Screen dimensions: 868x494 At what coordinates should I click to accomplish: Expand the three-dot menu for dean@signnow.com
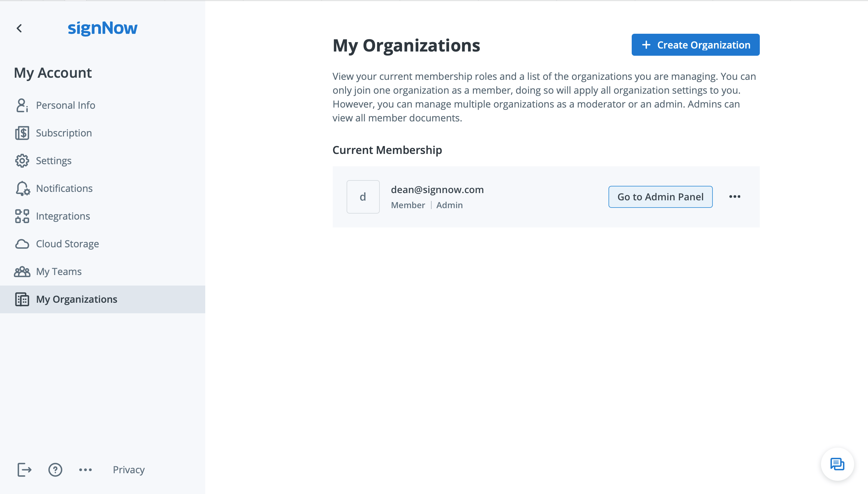[x=734, y=197]
